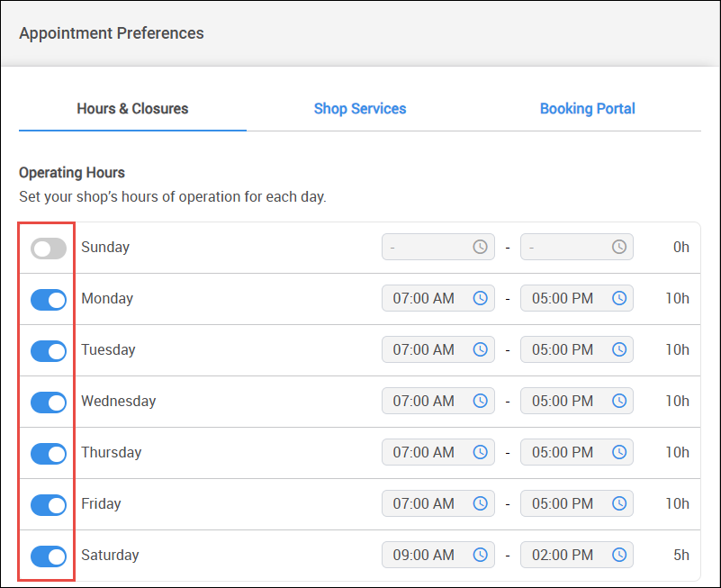Click the Saturday day label
This screenshot has width=721, height=588.
pos(110,555)
